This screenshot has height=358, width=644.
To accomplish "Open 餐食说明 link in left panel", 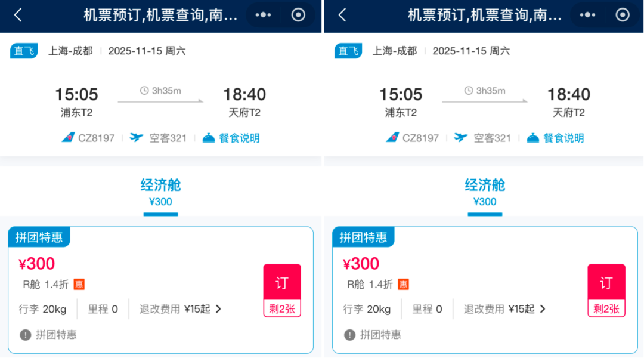I will (239, 138).
